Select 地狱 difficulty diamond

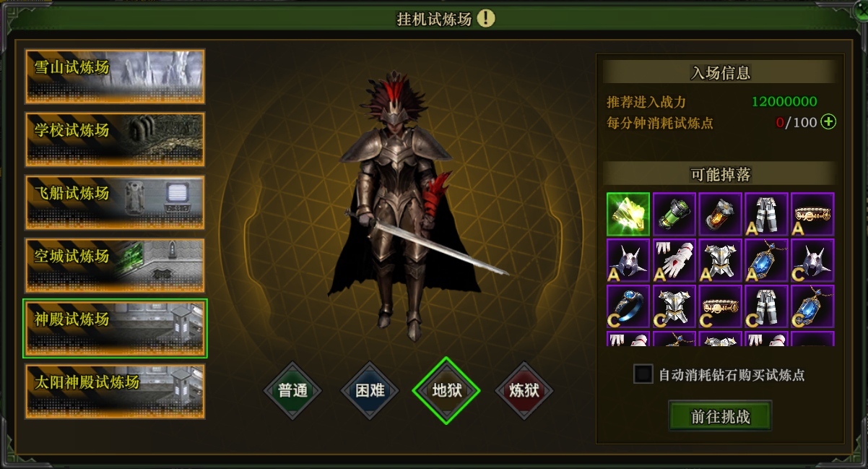(x=447, y=391)
